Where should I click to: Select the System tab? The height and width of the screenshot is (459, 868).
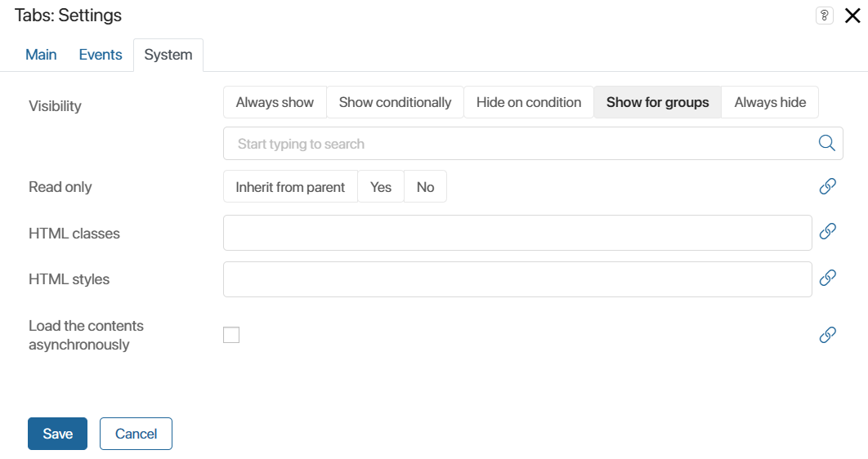[x=168, y=55]
